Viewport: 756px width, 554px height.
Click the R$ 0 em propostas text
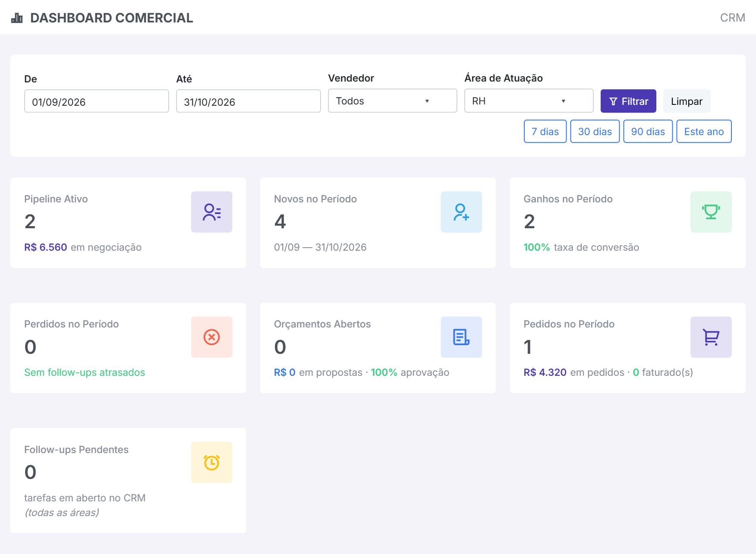pyautogui.click(x=318, y=372)
